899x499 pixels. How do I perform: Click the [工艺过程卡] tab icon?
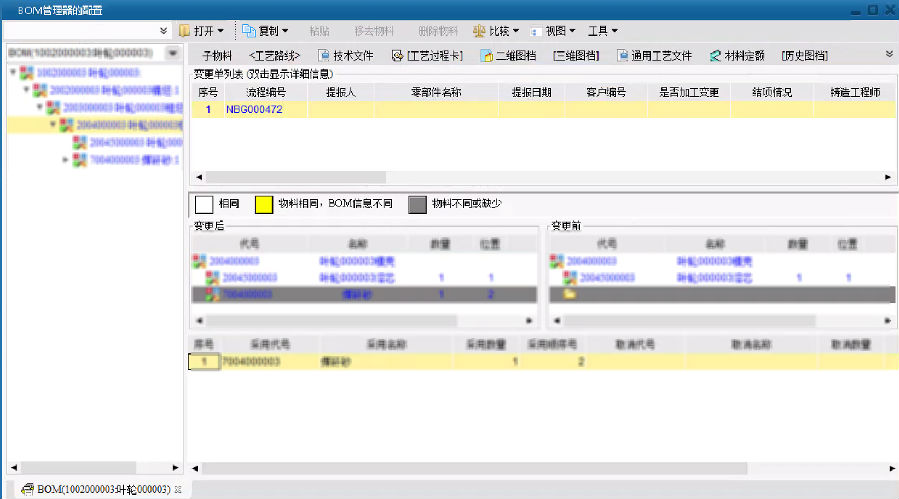click(397, 55)
